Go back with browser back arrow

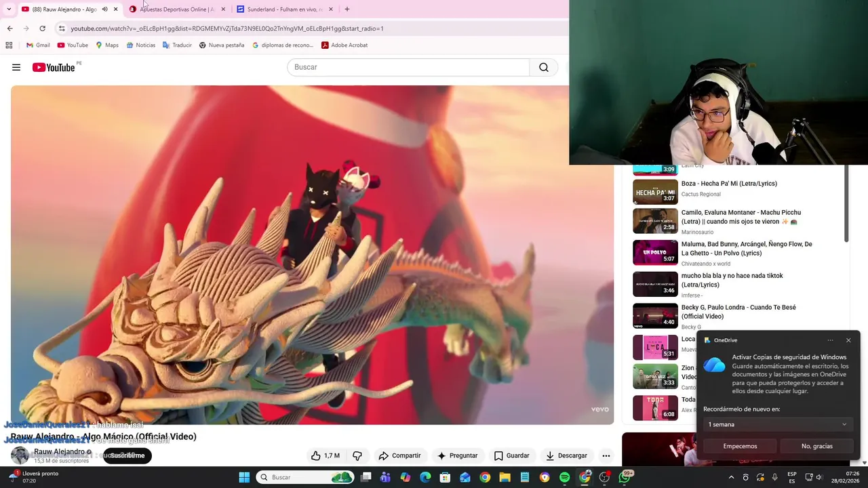pos(9,28)
